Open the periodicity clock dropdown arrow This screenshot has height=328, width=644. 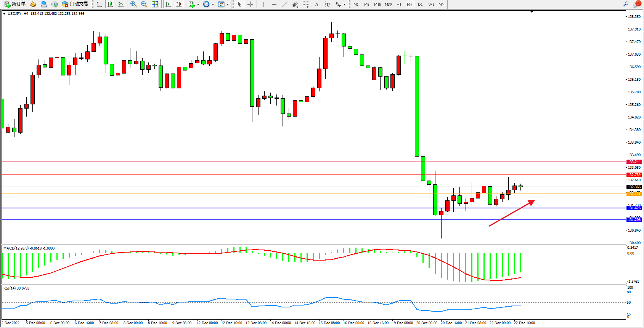pyautogui.click(x=213, y=5)
